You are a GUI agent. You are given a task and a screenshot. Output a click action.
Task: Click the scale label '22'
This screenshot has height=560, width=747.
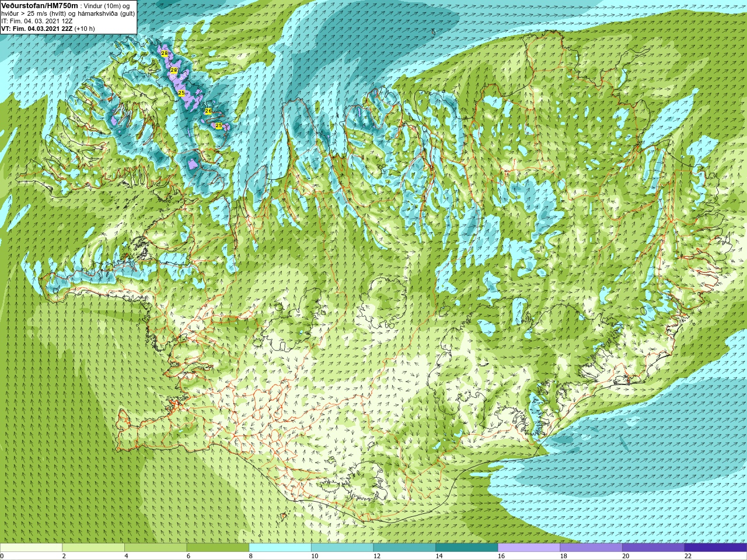[688, 556]
